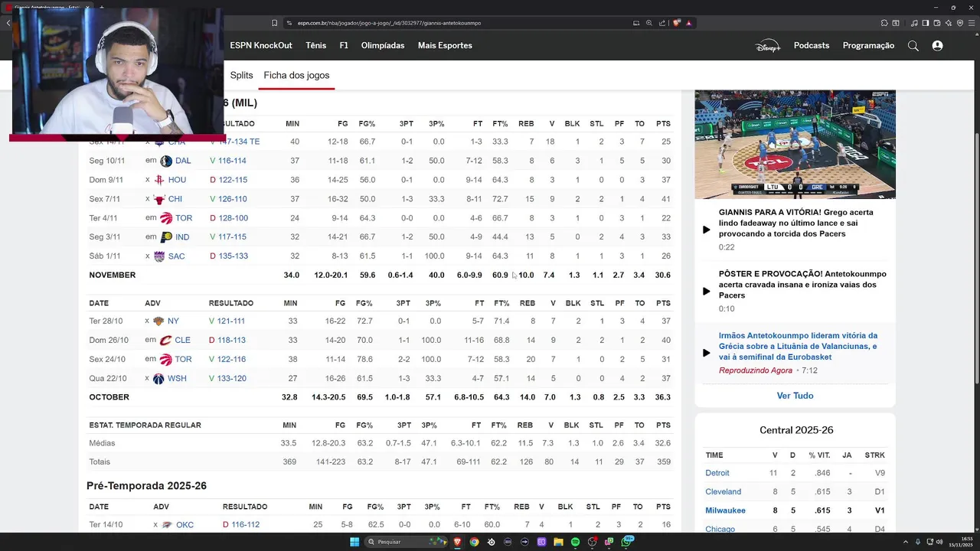
Task: Click the New York Knicks team logo
Action: click(x=158, y=321)
